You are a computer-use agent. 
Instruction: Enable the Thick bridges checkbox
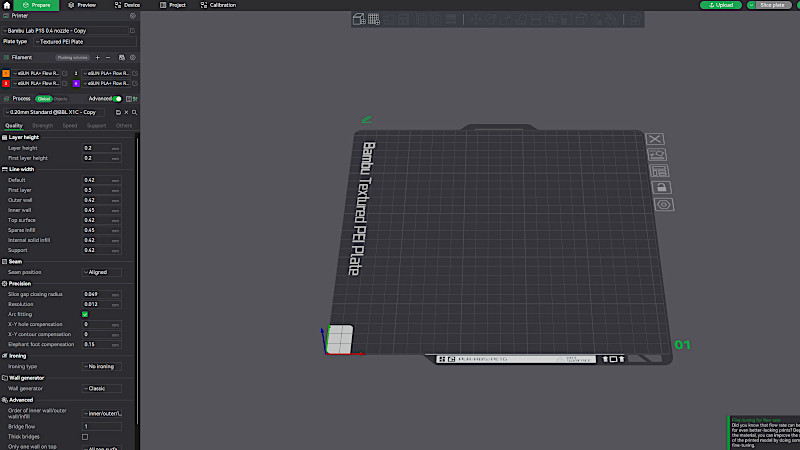(85, 437)
